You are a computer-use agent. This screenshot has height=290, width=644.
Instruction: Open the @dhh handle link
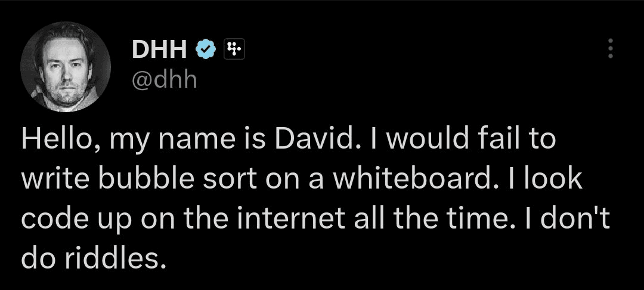pyautogui.click(x=163, y=79)
